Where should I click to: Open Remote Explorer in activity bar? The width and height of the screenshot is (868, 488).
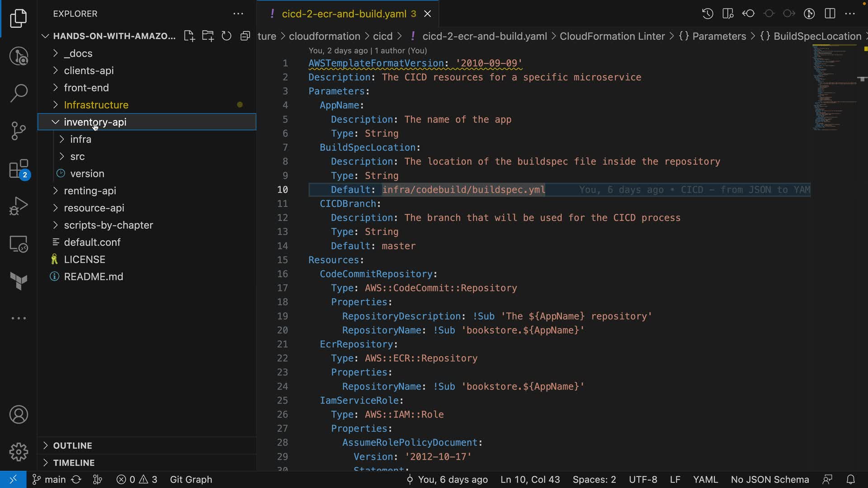[19, 244]
